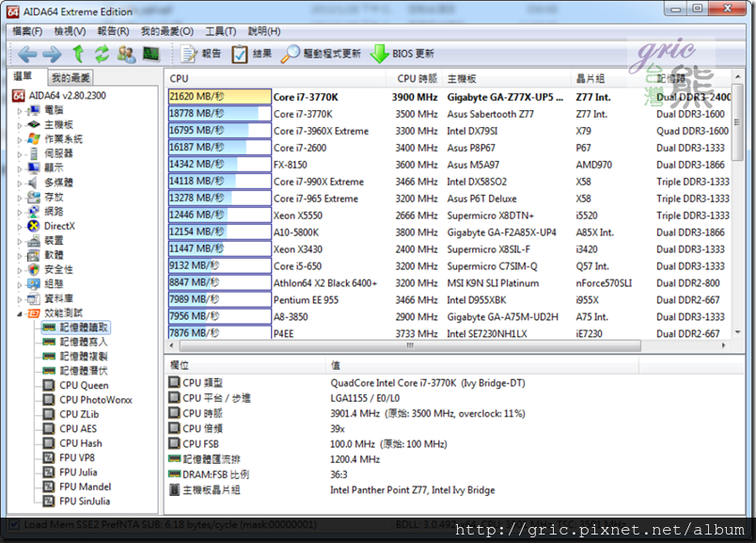Open 報告 report from the toolbar
Viewport: 756px width, 543px height.
pos(200,54)
